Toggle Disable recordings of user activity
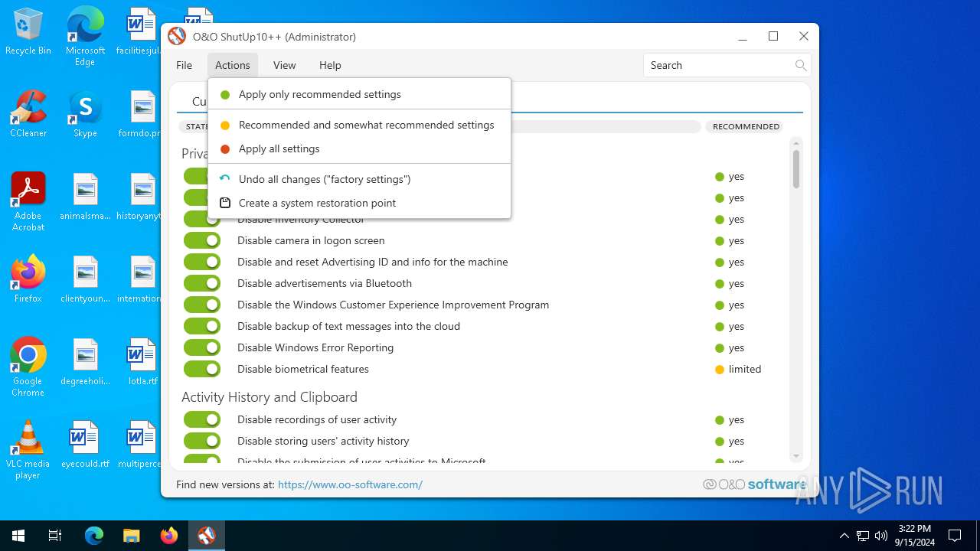This screenshot has width=980, height=551. pos(202,419)
